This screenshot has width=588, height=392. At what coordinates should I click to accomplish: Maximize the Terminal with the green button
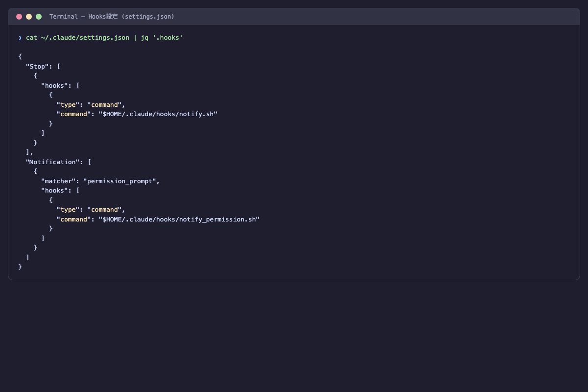(x=39, y=17)
